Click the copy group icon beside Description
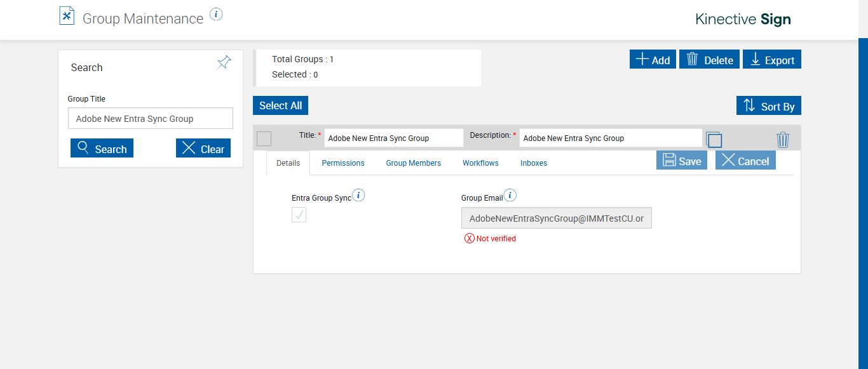Screen dimensions: 868x369 pyautogui.click(x=714, y=140)
